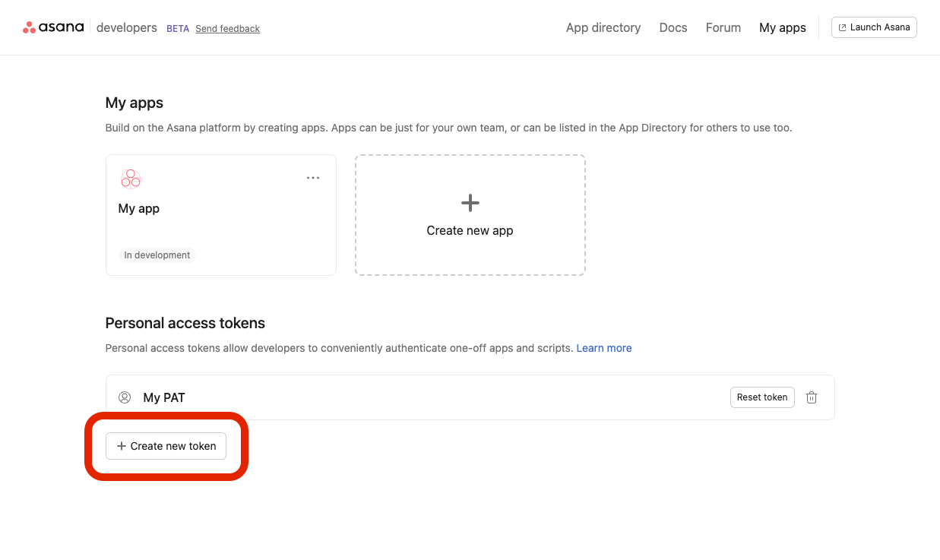The width and height of the screenshot is (940, 560).
Task: Delete My PAT using trash icon
Action: (812, 397)
